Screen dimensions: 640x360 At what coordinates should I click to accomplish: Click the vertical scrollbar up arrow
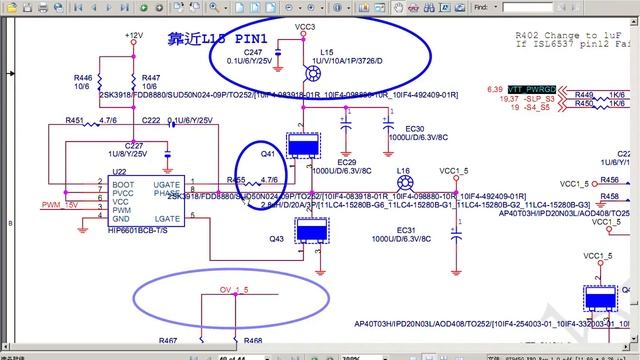pos(634,21)
